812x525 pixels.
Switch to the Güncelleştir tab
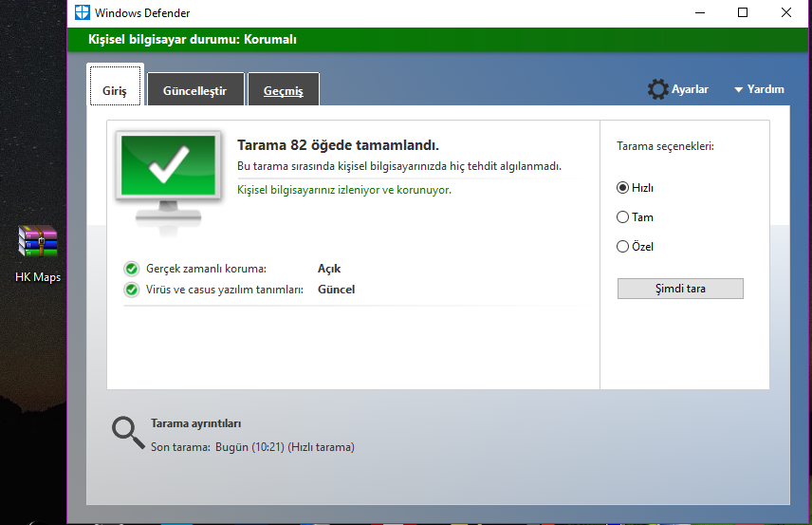(195, 89)
